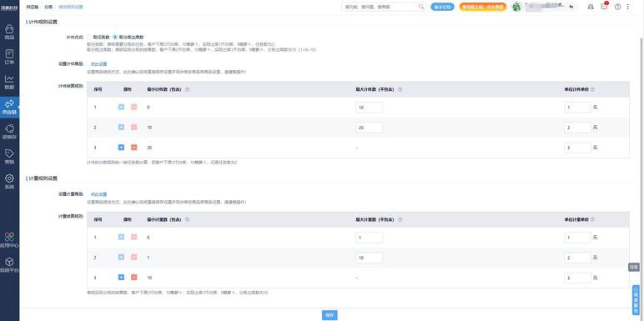Screen dimensions: 644x321
Task: Open the 系统 gear sidebar icon
Action: [9, 182]
